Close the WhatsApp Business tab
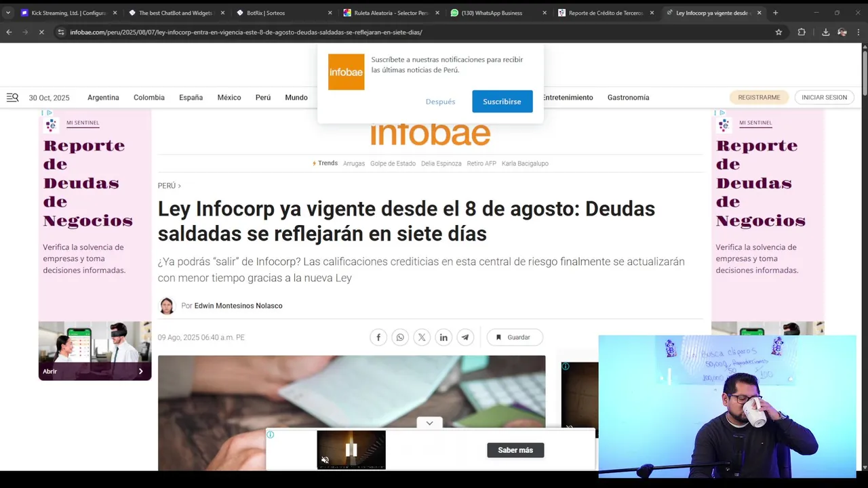 click(x=545, y=13)
